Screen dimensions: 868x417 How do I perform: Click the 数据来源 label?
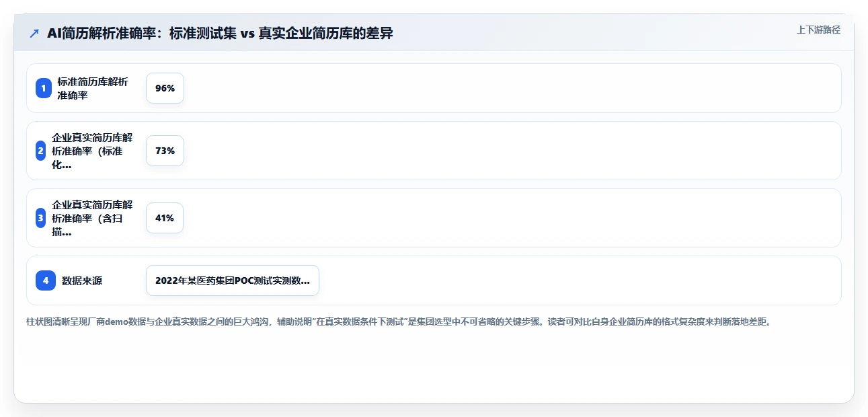click(82, 281)
